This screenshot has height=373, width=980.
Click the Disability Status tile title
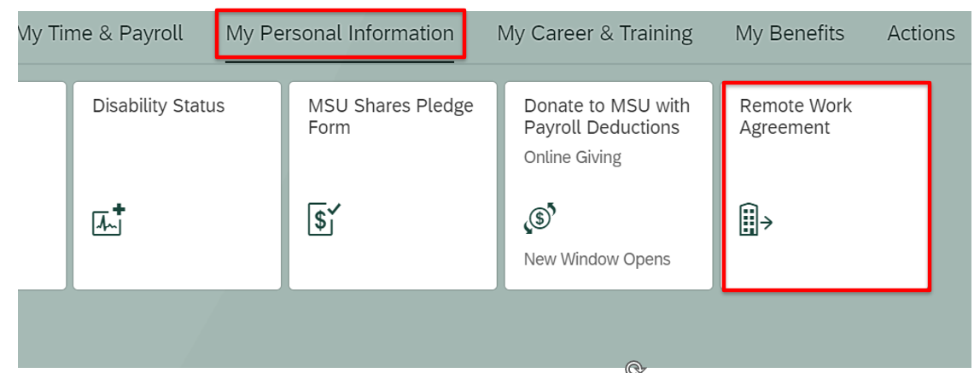[x=158, y=106]
